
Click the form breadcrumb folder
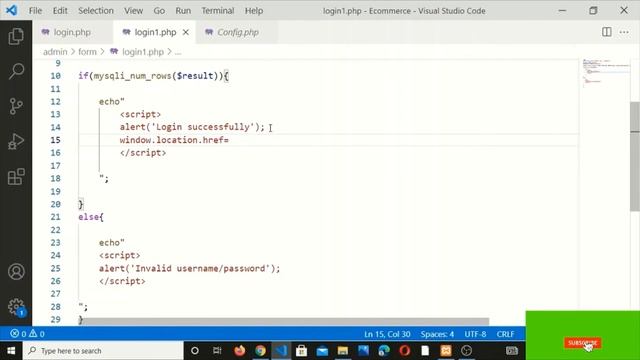[87, 52]
